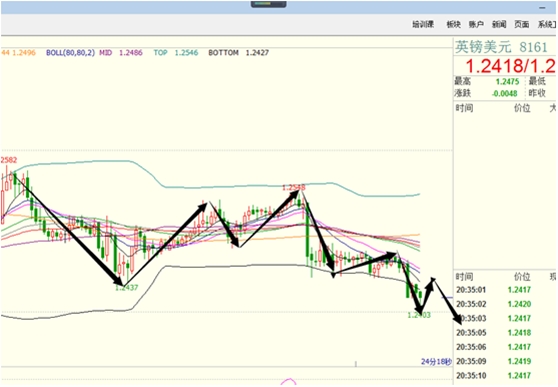
Task: Click the 昨收 label
Action: coord(537,93)
